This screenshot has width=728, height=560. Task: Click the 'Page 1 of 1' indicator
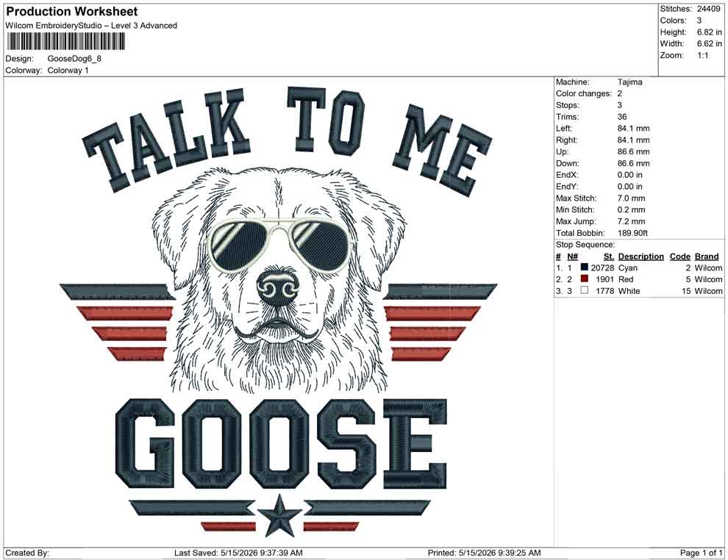coord(701,553)
